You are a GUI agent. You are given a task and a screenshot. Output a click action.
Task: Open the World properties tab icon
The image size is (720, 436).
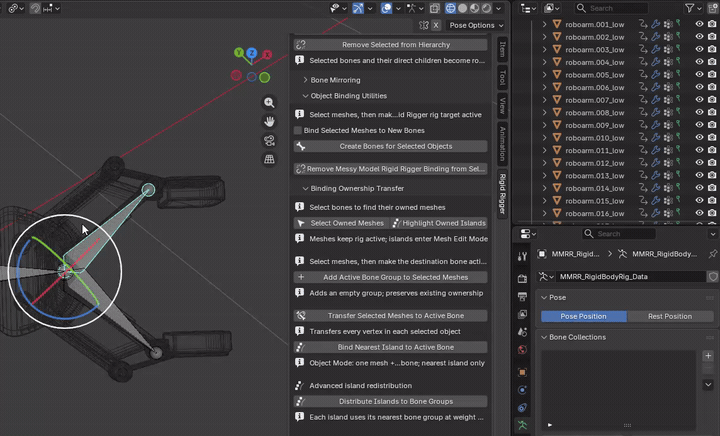522,350
